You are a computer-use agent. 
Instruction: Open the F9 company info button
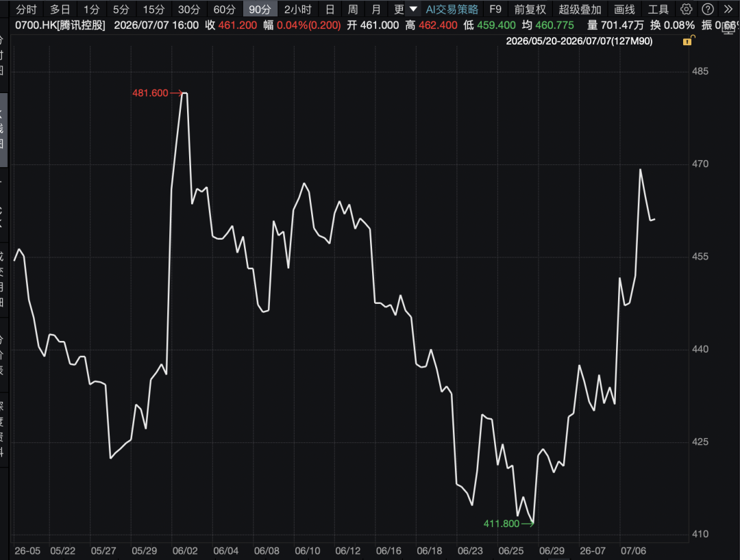click(495, 9)
